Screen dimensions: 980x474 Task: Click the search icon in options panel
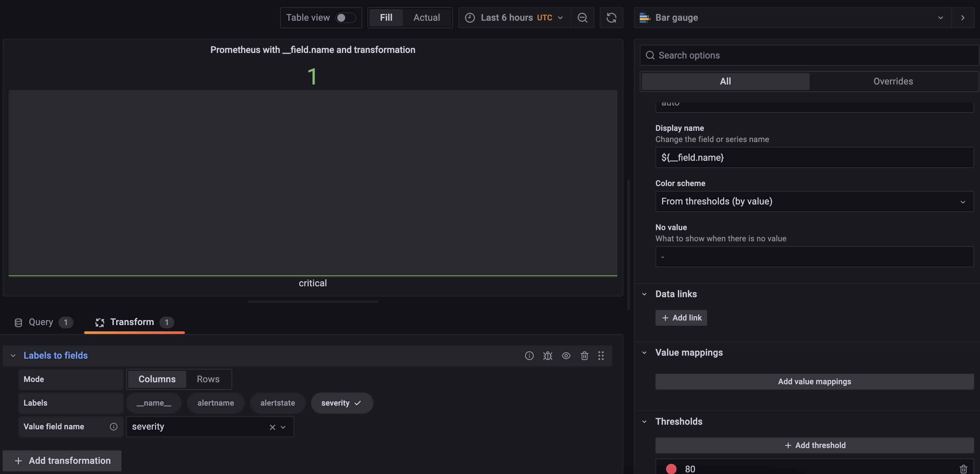[651, 55]
